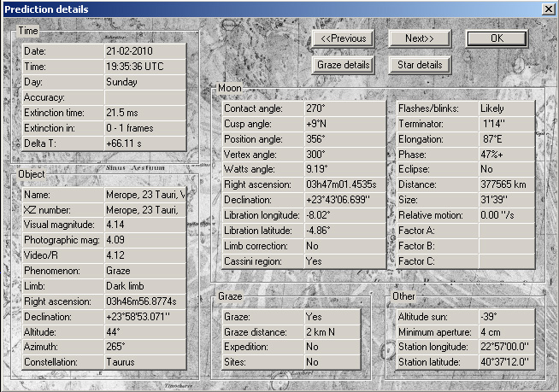Select cusp angle value +9°N
This screenshot has width=559, height=392.
point(345,124)
